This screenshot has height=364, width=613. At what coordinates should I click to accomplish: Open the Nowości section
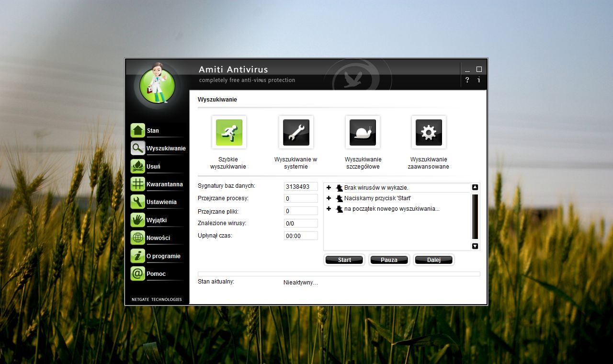[x=158, y=238]
